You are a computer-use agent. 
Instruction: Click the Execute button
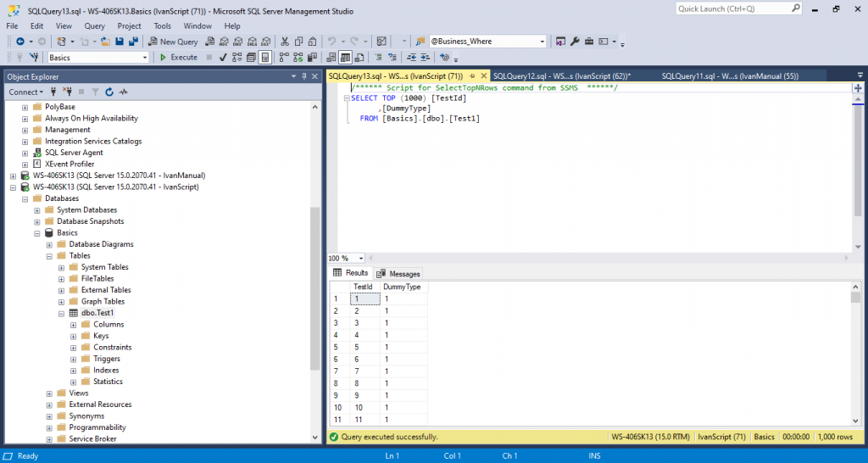[x=179, y=57]
